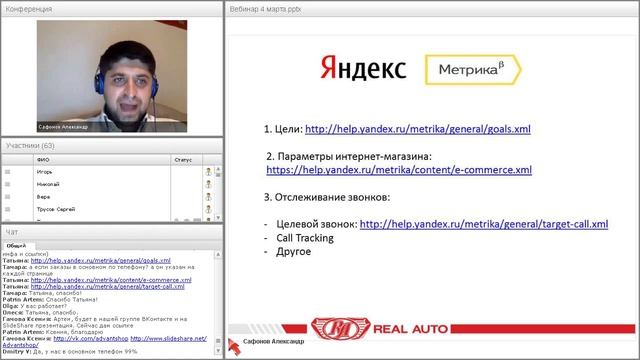Click the chat scrollbar thumb
Screen dimensions: 640x360
point(218,341)
